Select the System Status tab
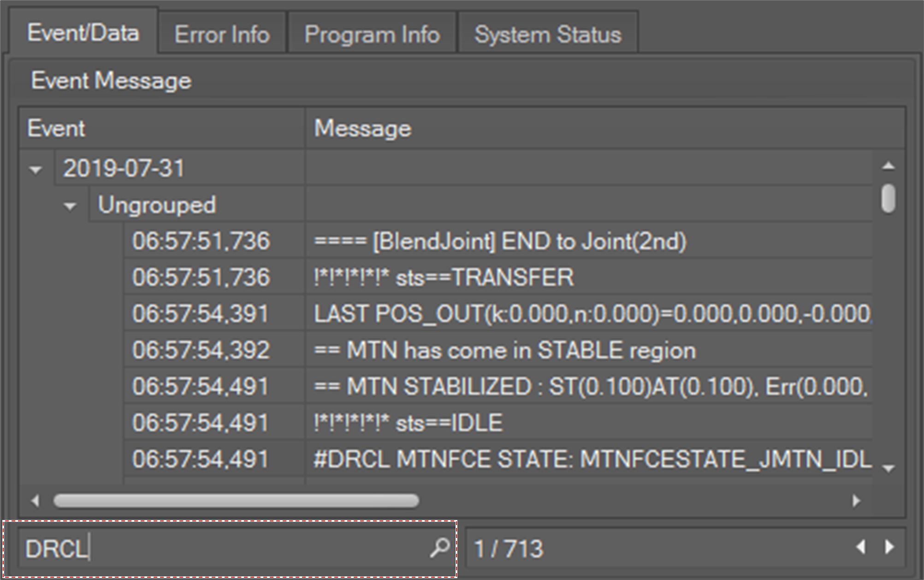924x580 pixels. (547, 34)
